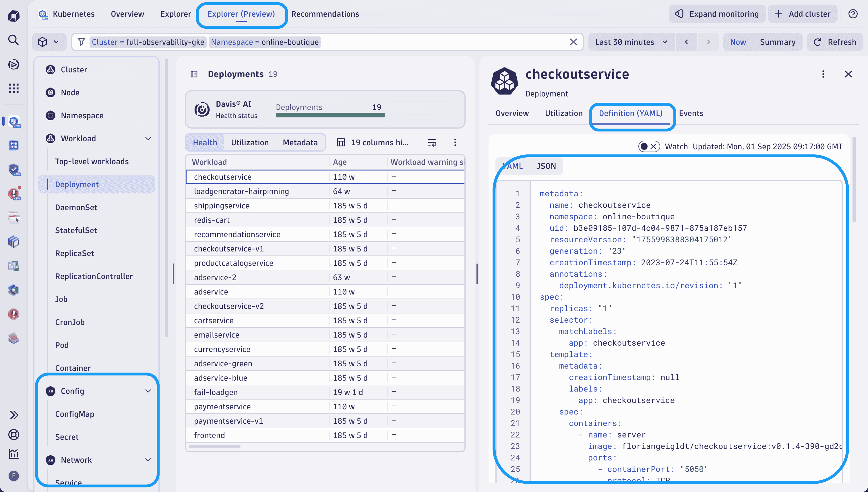Click the filter funnel icon
This screenshot has width=868, height=492.
click(x=81, y=42)
